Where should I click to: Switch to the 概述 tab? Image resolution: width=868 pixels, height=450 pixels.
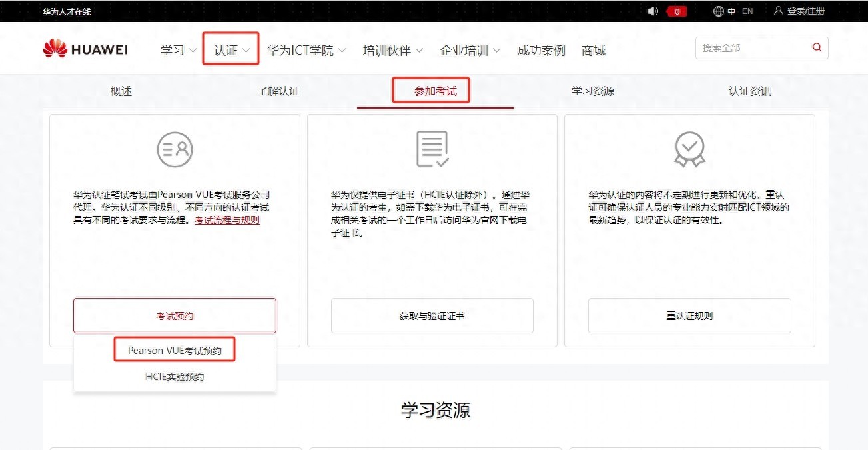121,91
